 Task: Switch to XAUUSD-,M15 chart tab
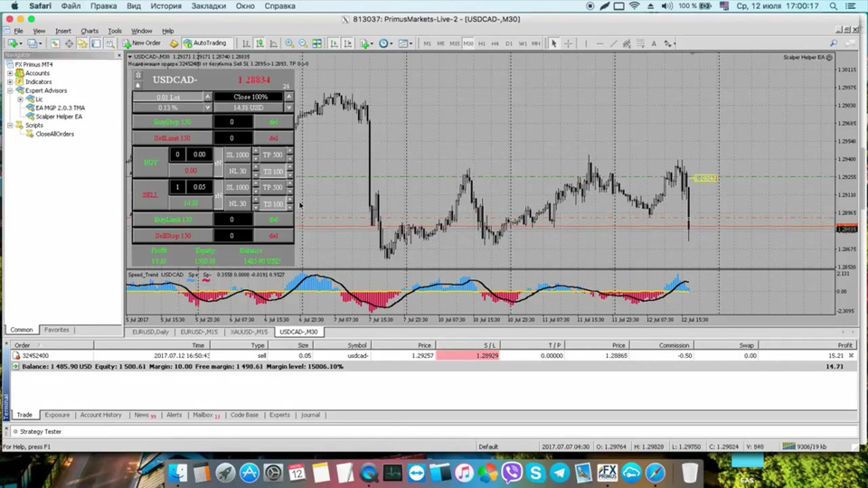(x=249, y=332)
